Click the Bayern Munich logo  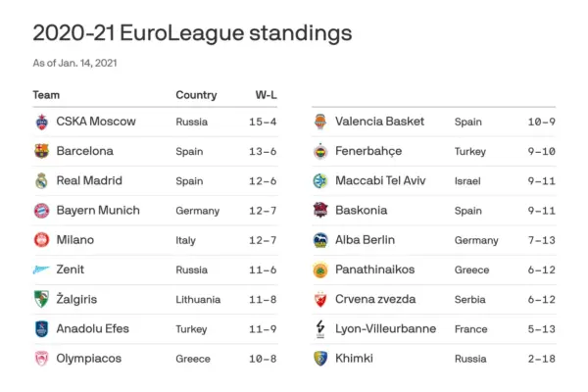pyautogui.click(x=41, y=211)
